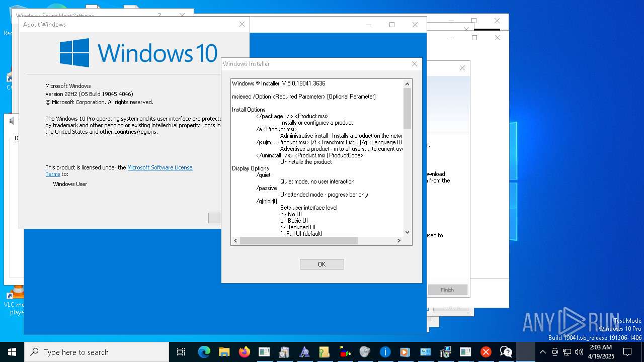Click the 'Version 22H2 (OS Build 19045.4046)' text
Image resolution: width=644 pixels, height=362 pixels.
pyautogui.click(x=89, y=94)
